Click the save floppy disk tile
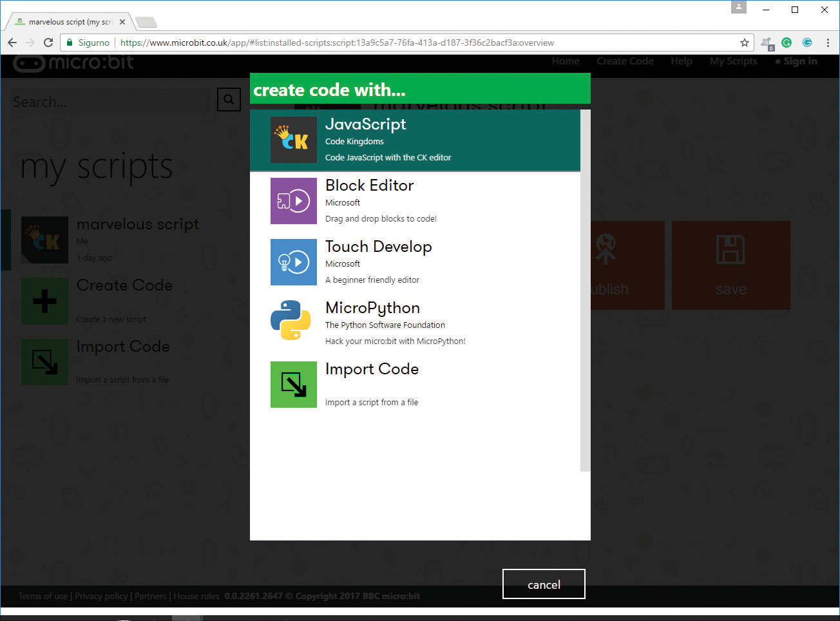Screen dimensions: 840x621 click(x=731, y=265)
